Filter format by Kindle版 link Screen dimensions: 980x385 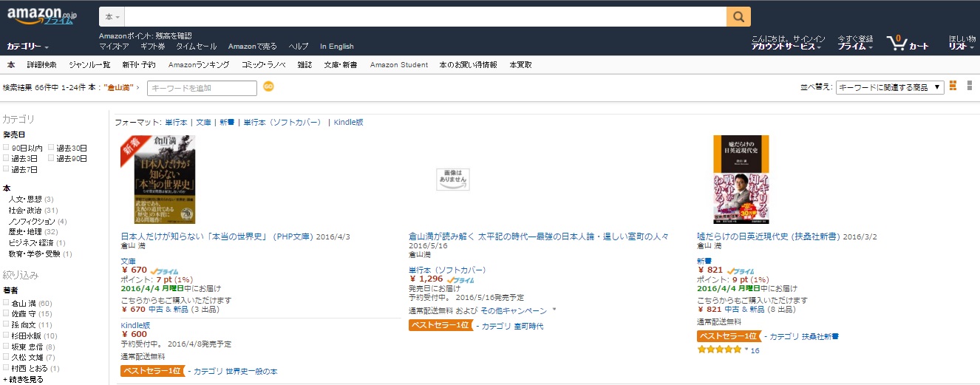[x=348, y=122]
